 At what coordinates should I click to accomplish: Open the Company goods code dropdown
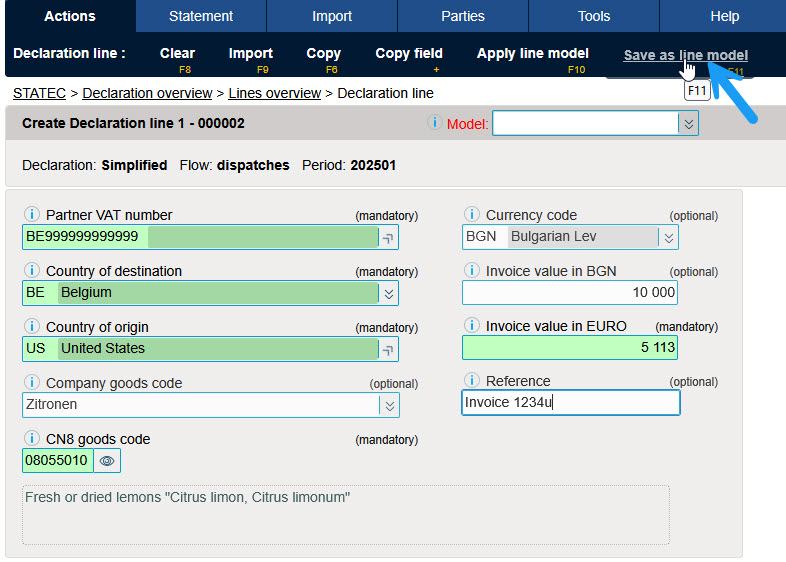coord(389,405)
